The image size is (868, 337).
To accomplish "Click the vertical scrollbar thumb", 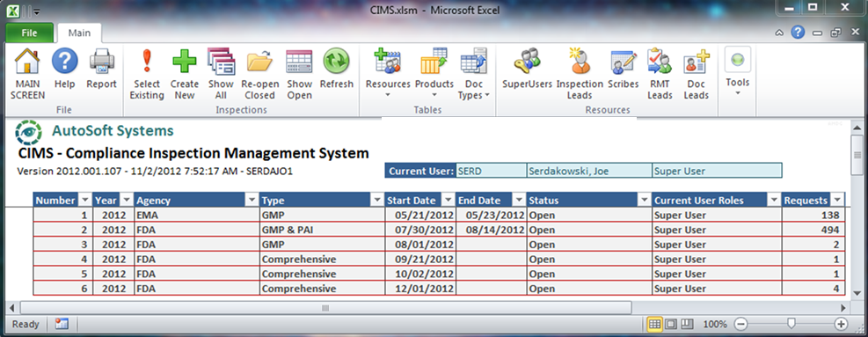I will pyautogui.click(x=857, y=155).
